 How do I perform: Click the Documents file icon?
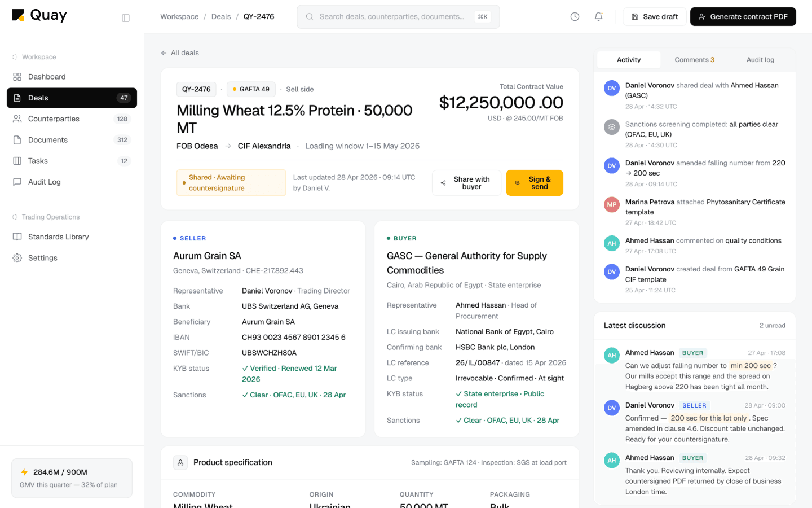[17, 140]
